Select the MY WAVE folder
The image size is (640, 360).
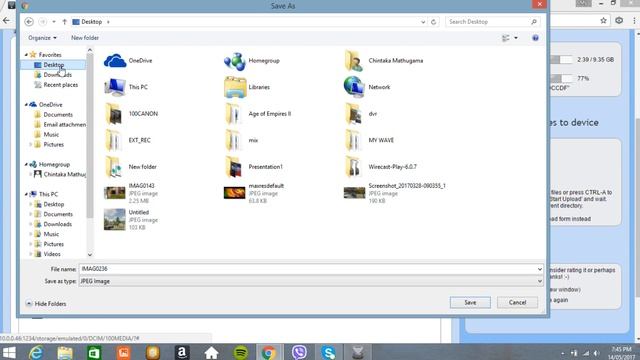pos(369,140)
